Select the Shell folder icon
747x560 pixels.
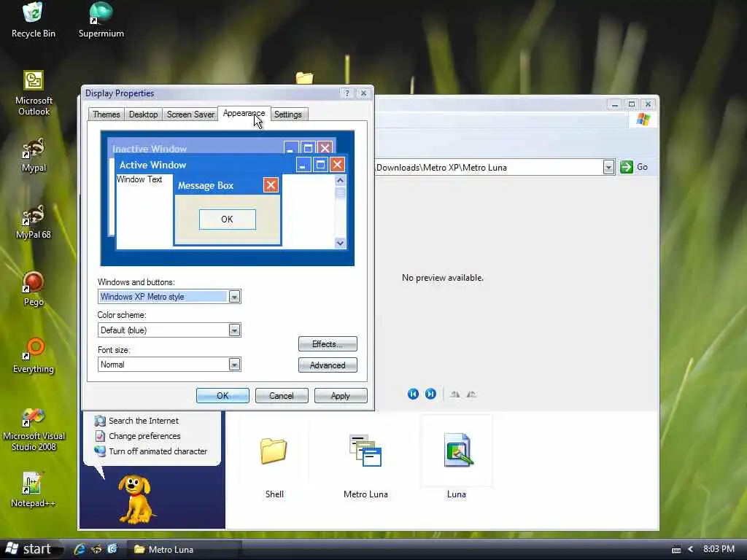pos(274,451)
